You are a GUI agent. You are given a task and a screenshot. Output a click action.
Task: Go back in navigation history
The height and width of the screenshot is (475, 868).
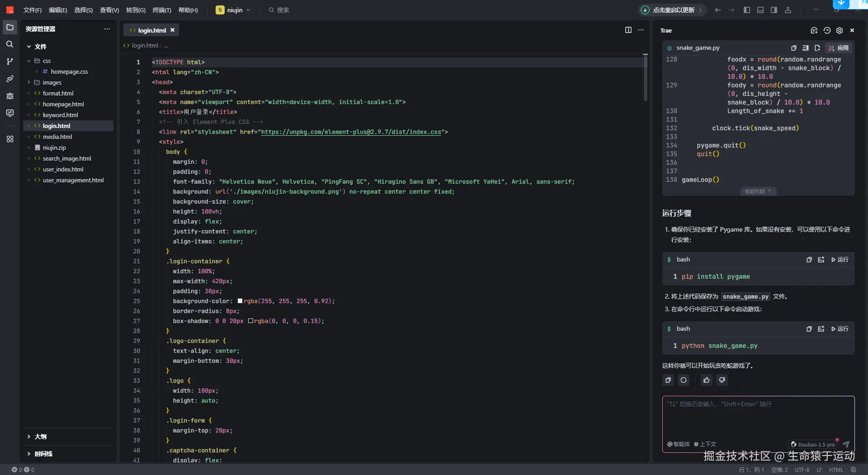click(718, 10)
